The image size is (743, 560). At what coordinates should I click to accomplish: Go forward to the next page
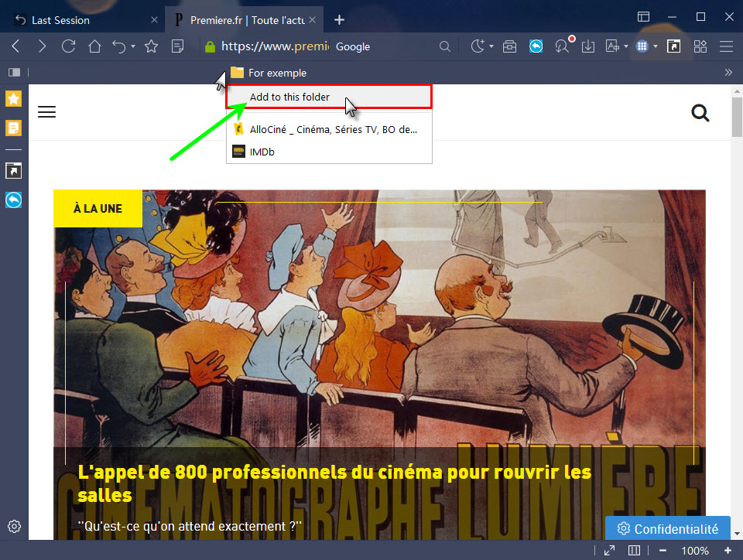coord(42,46)
